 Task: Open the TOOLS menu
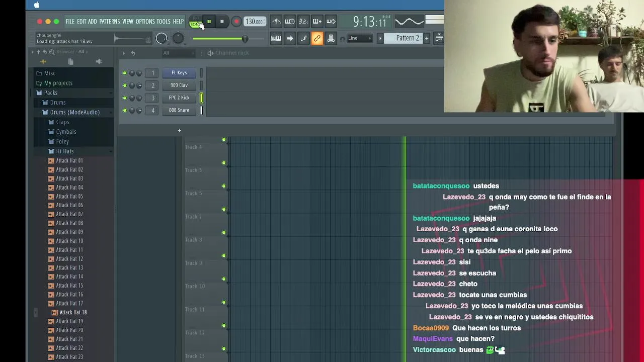coord(164,22)
